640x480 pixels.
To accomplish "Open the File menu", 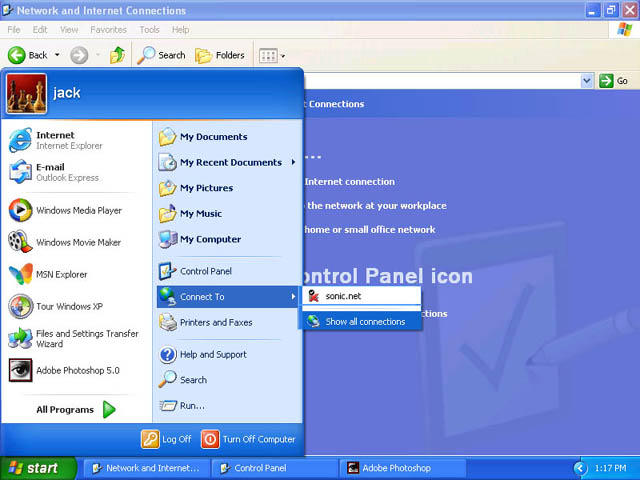I will tap(13, 30).
